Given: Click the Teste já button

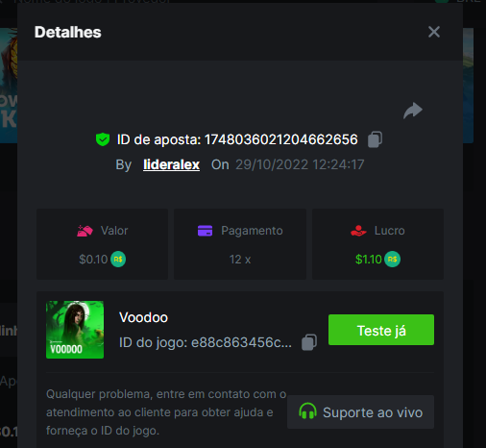Looking at the screenshot, I should (381, 330).
